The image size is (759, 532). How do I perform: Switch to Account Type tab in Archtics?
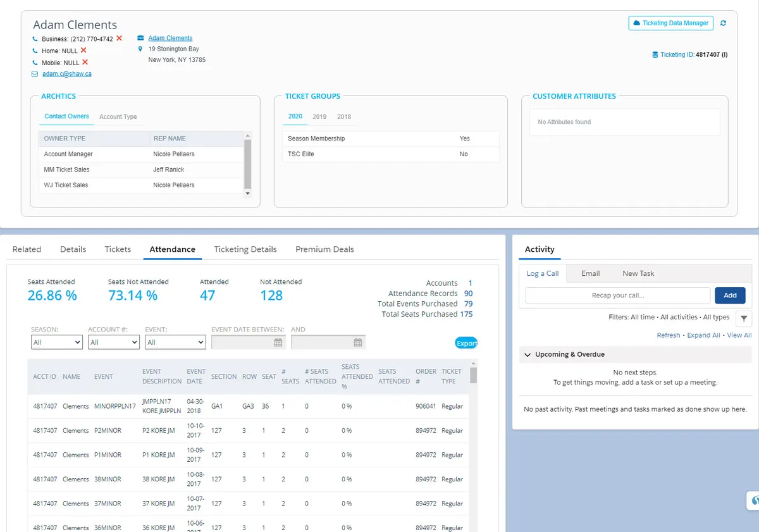[x=118, y=117]
